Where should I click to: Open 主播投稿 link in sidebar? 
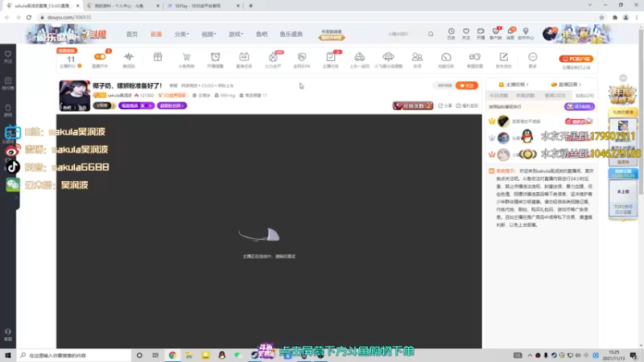pos(514,84)
